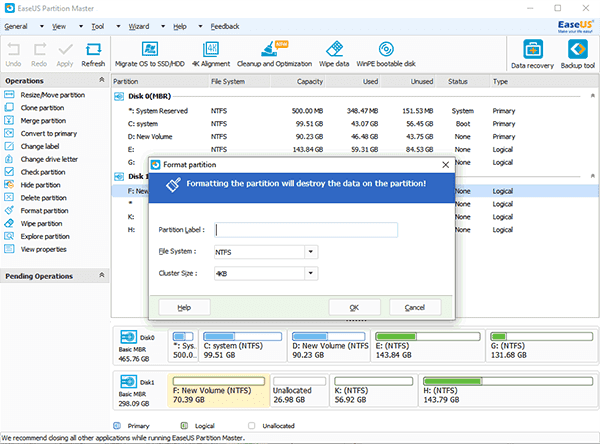Screen dimensions: 600x444
Task: Choose Convert to primary
Action: tap(41, 134)
